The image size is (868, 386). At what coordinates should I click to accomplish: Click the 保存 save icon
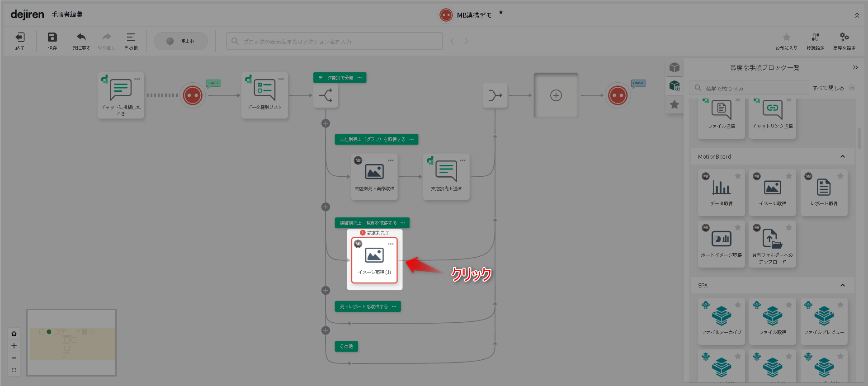click(52, 37)
